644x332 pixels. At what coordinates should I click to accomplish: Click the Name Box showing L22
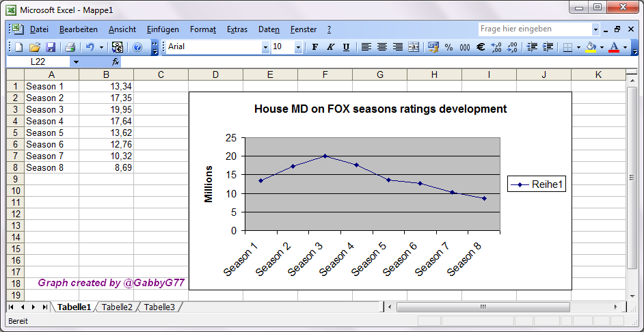(x=39, y=62)
